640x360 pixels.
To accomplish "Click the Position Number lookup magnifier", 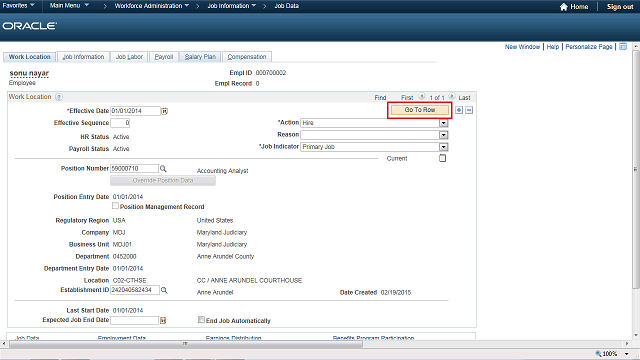I will 163,169.
